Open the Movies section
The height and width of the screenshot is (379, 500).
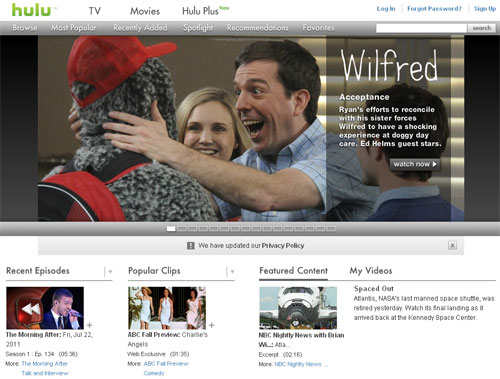coord(145,11)
